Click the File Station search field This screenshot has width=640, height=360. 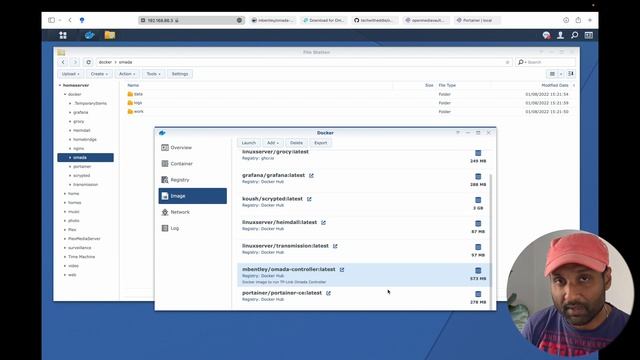[x=546, y=62]
